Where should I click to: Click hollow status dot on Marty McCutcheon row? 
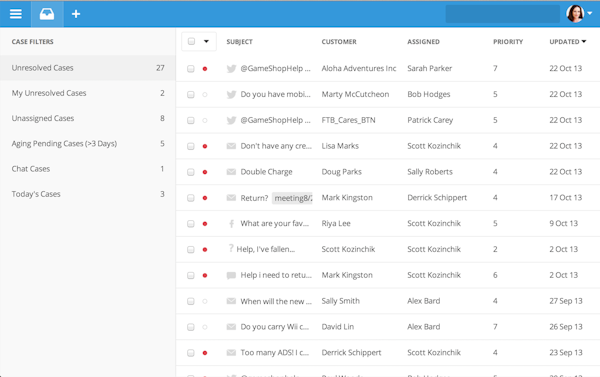click(205, 95)
